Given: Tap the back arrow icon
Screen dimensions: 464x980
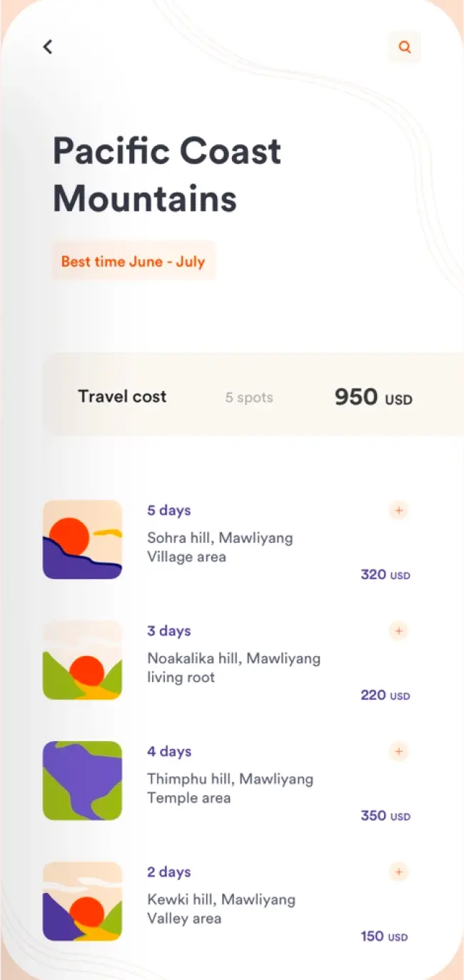Looking at the screenshot, I should pyautogui.click(x=48, y=47).
